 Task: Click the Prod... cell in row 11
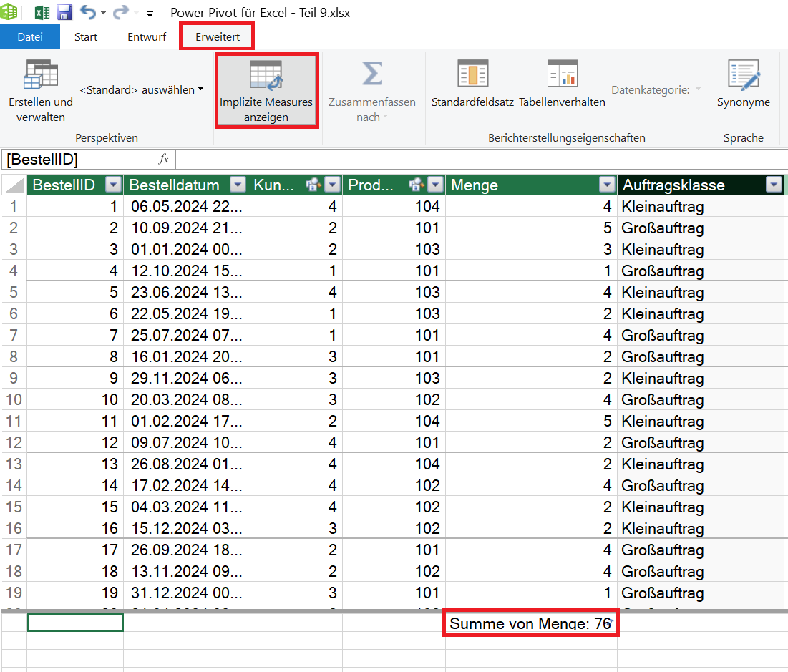[x=394, y=421]
